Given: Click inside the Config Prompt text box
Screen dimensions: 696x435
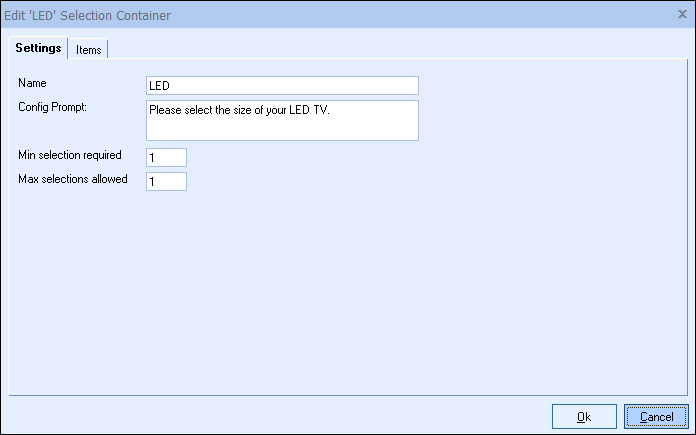Looking at the screenshot, I should point(282,120).
